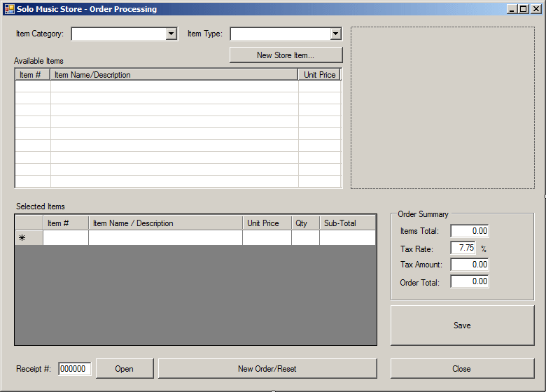This screenshot has height=392, width=546.
Task: Click the Item Type combo box text area
Action: click(x=281, y=34)
